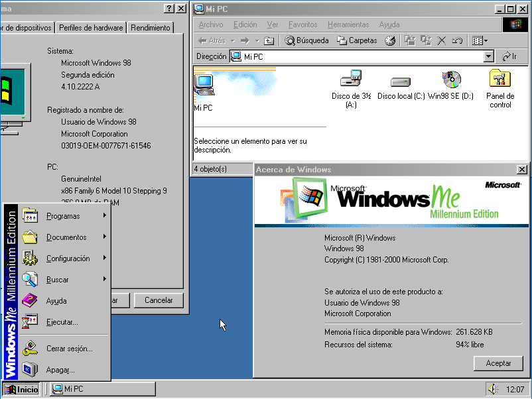Choose Apagar... in the Start menu
Viewport: 532px width, 399px height.
pyautogui.click(x=65, y=370)
